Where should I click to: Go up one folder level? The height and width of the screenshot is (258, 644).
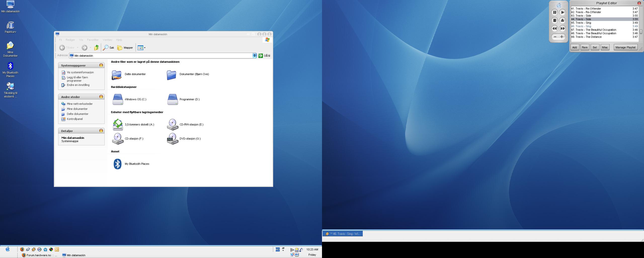click(x=96, y=48)
